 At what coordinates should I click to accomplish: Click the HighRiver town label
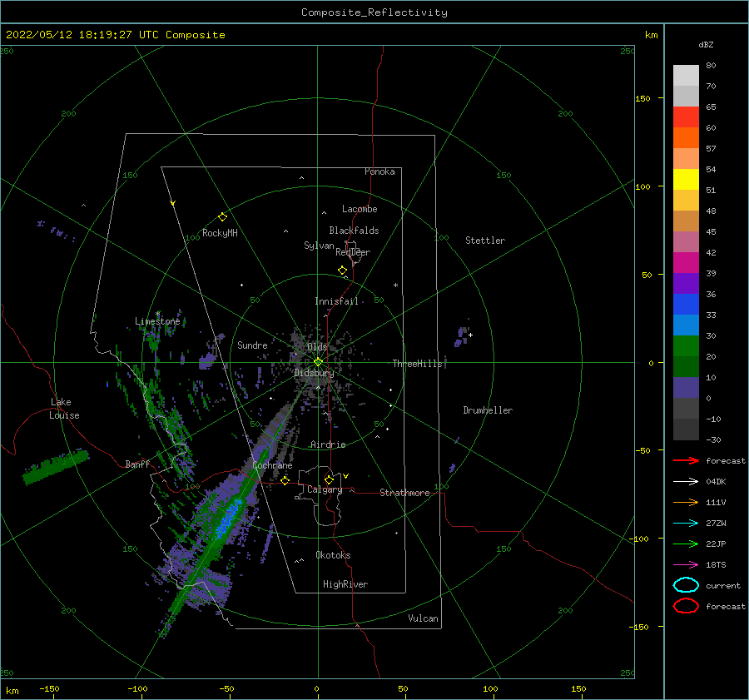[x=345, y=584]
